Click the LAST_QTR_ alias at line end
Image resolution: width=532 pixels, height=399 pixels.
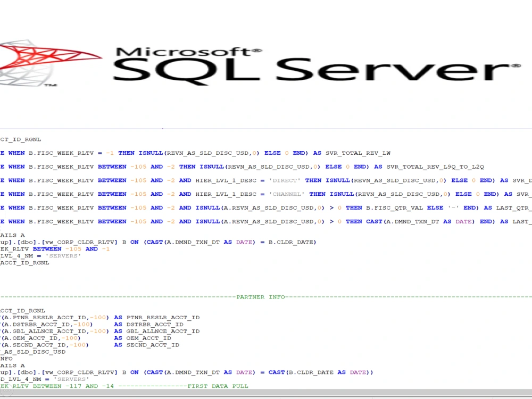[514, 207]
